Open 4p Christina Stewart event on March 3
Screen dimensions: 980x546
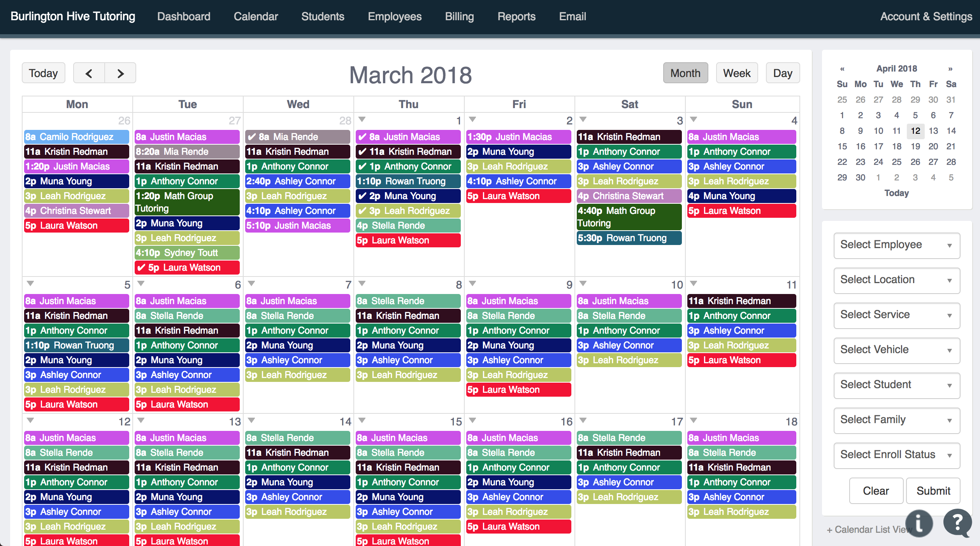(629, 196)
